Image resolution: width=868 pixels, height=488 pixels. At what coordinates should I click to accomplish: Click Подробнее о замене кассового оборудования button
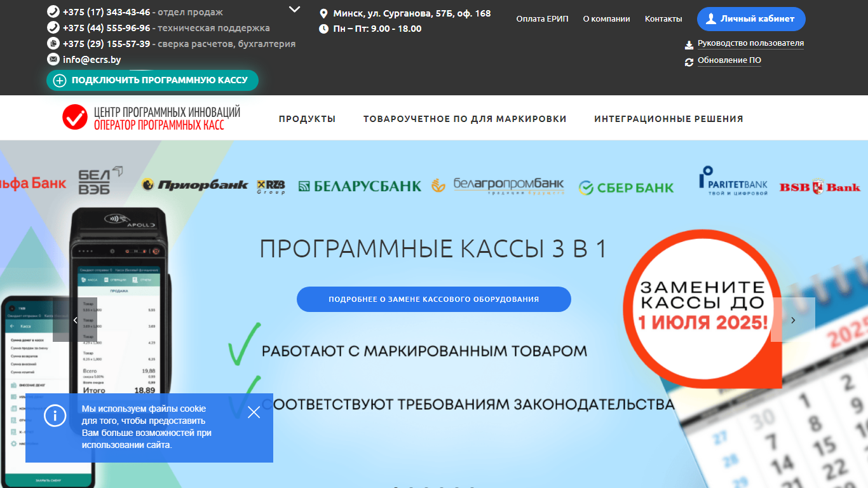434,299
